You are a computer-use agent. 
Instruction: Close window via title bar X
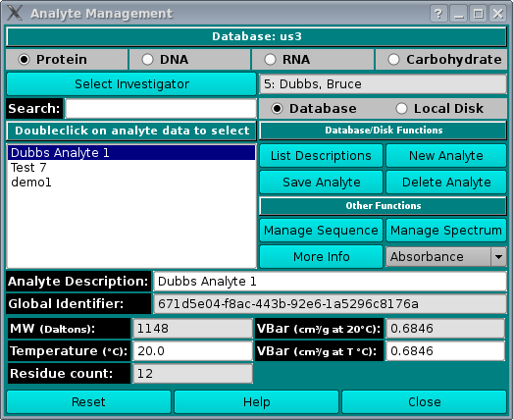pos(498,14)
